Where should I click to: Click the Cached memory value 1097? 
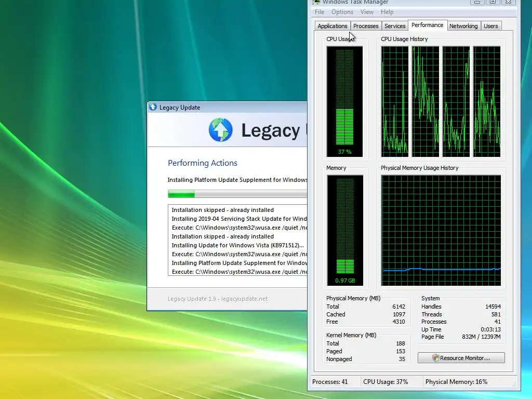[399, 314]
